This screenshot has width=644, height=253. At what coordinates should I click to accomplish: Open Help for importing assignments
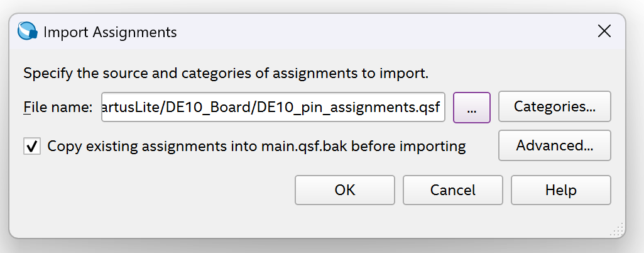(560, 190)
